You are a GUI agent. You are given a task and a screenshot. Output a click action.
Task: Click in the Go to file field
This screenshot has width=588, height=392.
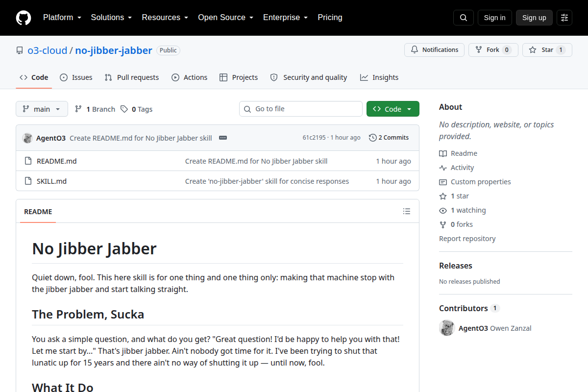click(301, 109)
